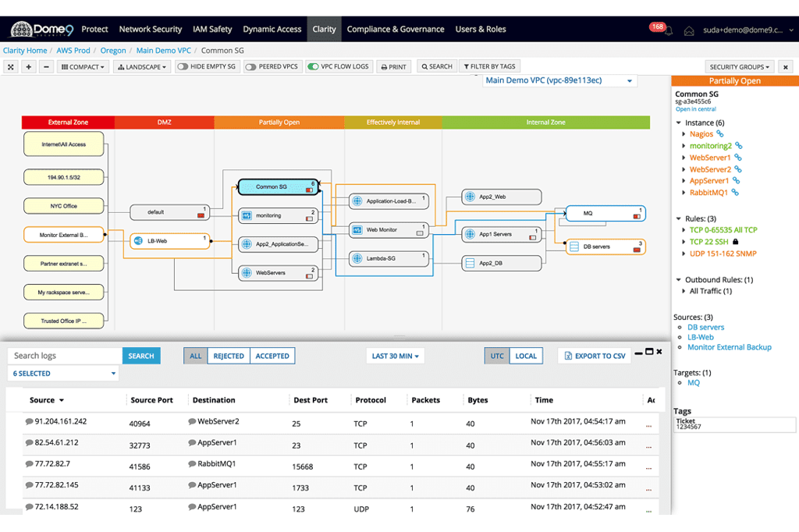Image resolution: width=799 pixels, height=532 pixels.
Task: Zoom in with the plus icon
Action: click(29, 67)
